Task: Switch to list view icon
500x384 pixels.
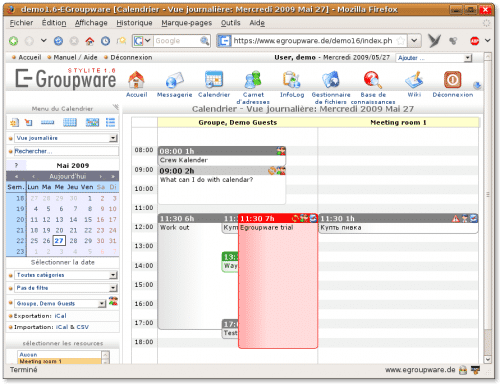Action: [110, 123]
